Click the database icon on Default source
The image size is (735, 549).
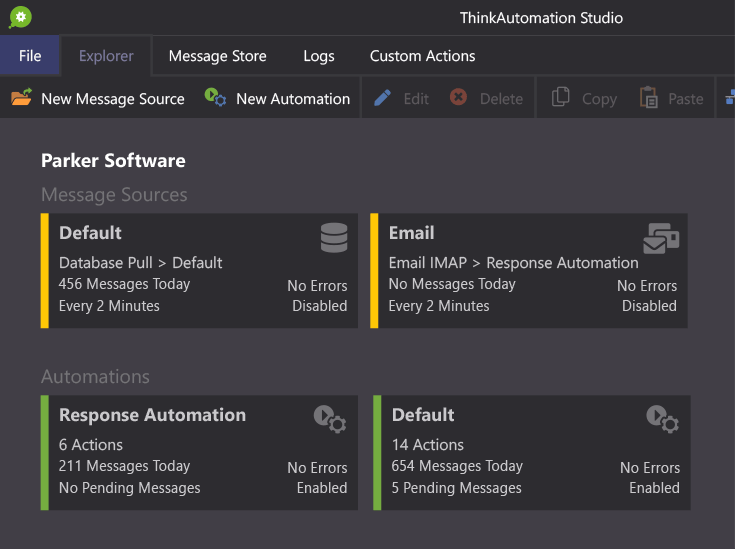(x=334, y=238)
